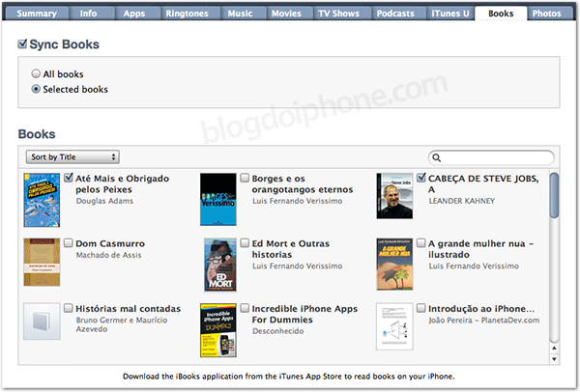Click the author Machado de Assis
580x392 pixels.
(108, 255)
